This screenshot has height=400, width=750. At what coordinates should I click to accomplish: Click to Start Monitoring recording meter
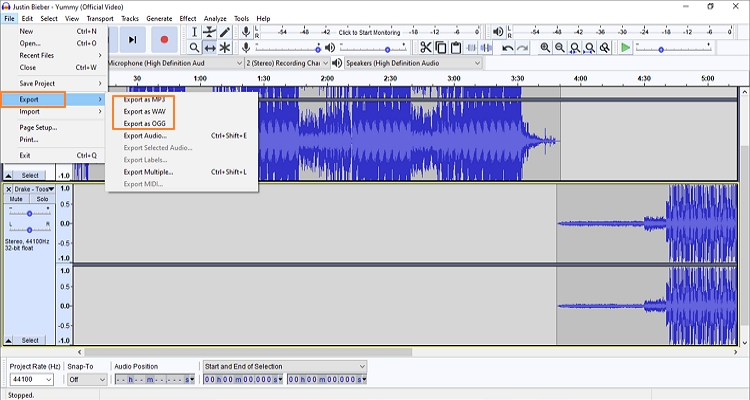369,32
